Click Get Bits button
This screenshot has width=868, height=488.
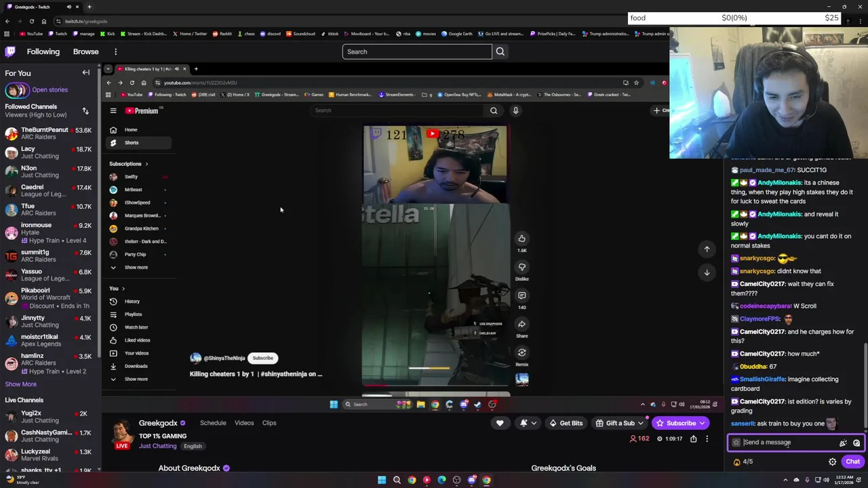coord(566,423)
